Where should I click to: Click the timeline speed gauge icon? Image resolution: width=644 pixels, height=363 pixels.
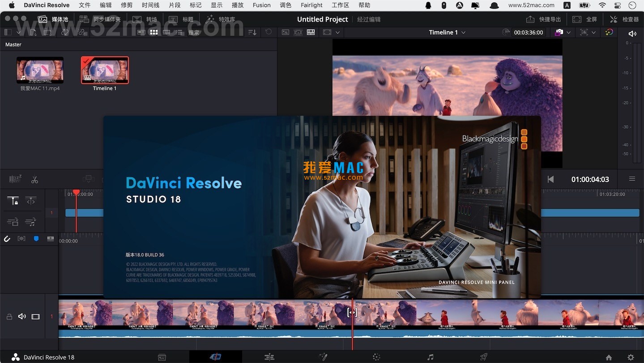506,32
